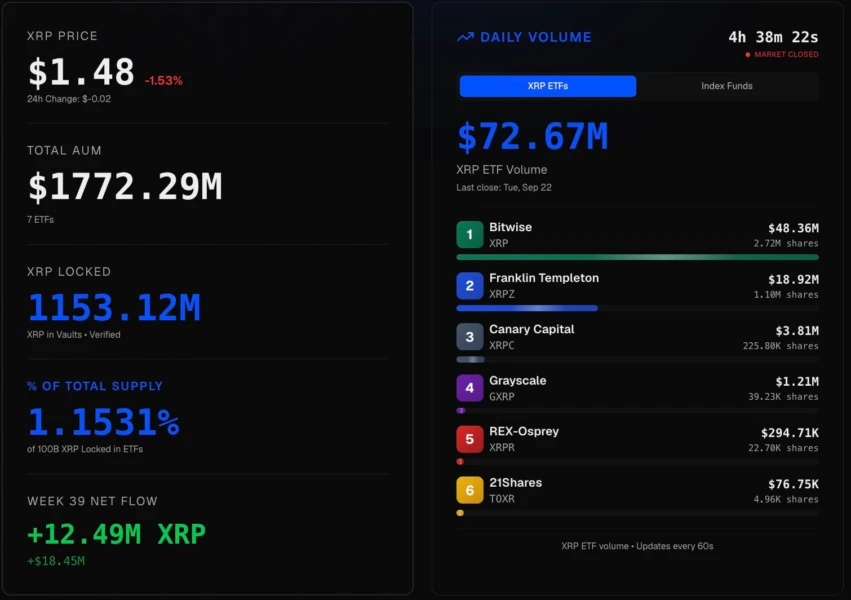Click the 39.23K shares figure

783,397
